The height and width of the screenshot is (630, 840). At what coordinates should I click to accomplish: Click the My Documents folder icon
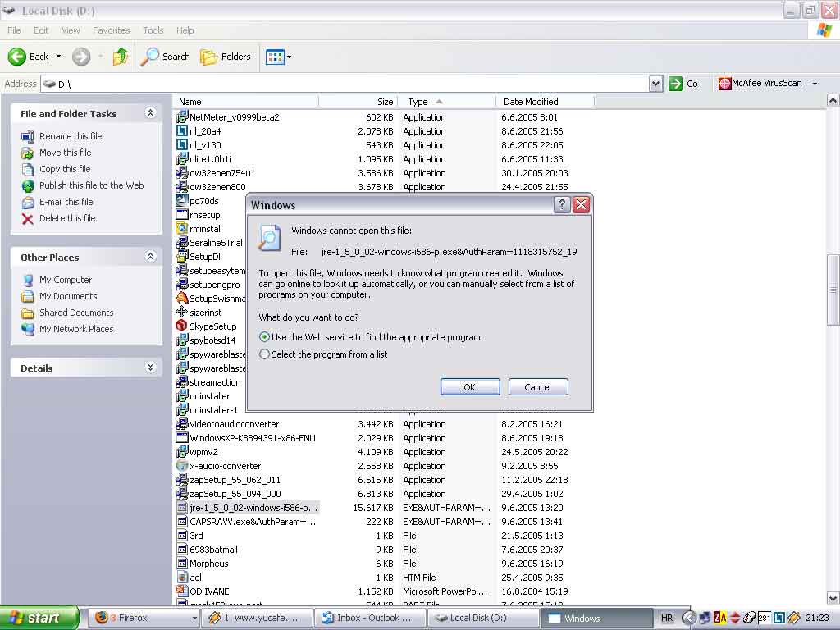pos(28,296)
